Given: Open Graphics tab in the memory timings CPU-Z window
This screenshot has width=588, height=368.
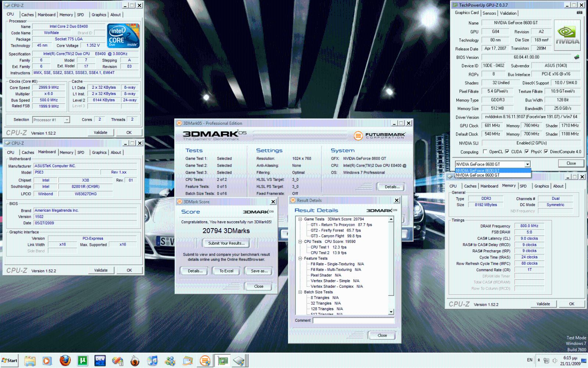Looking at the screenshot, I should [x=541, y=186].
